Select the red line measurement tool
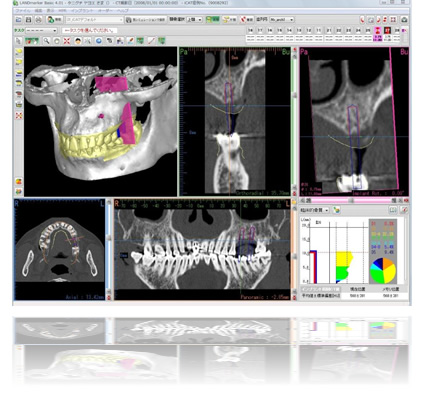The image size is (427, 401). point(151,41)
